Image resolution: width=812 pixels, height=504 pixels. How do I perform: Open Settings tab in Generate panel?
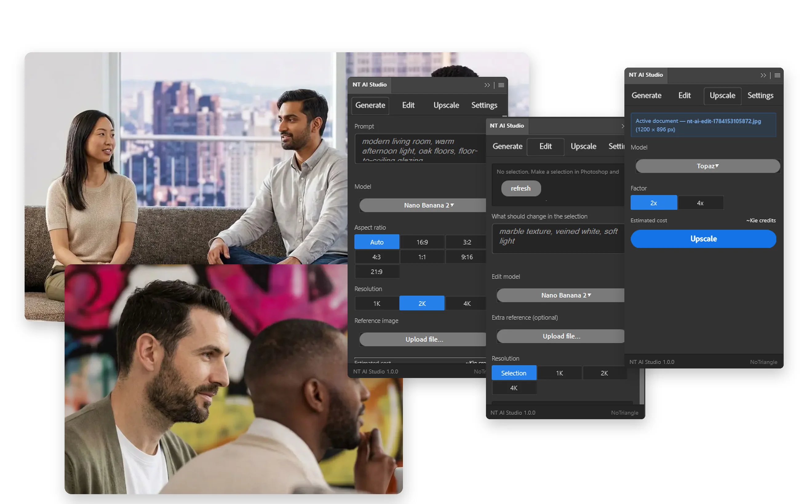click(484, 105)
